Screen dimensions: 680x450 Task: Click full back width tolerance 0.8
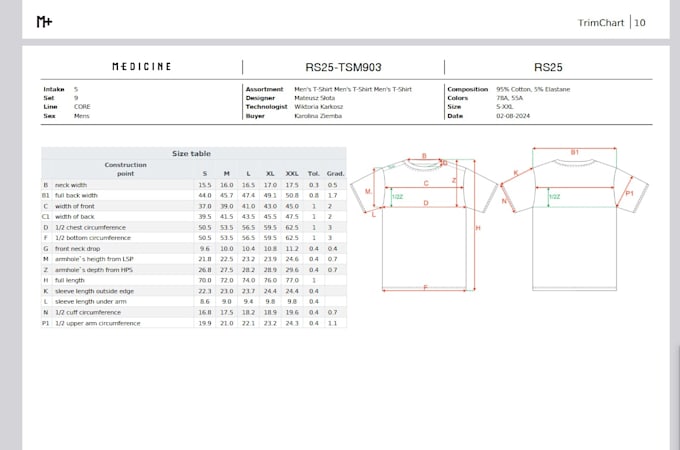coord(314,196)
